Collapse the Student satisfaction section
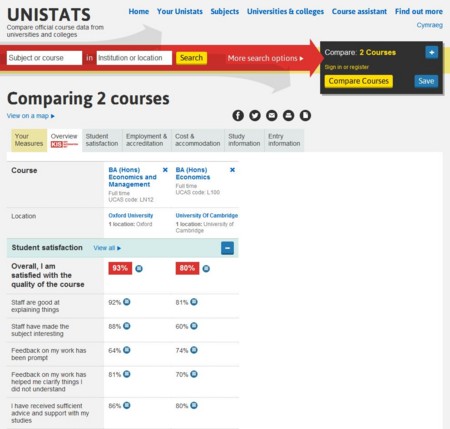The height and width of the screenshot is (429, 450). pos(227,248)
